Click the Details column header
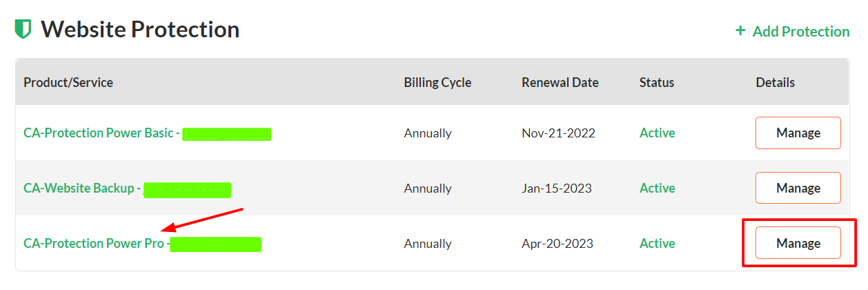This screenshot has width=868, height=290. (775, 82)
